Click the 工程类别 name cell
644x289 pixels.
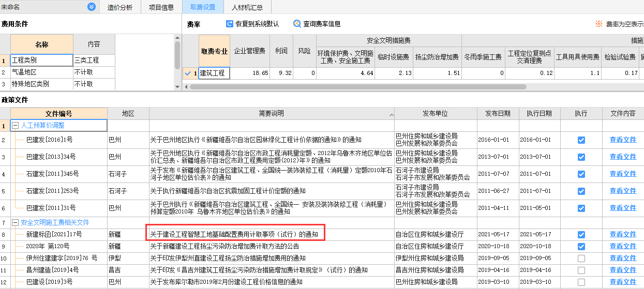[42, 60]
